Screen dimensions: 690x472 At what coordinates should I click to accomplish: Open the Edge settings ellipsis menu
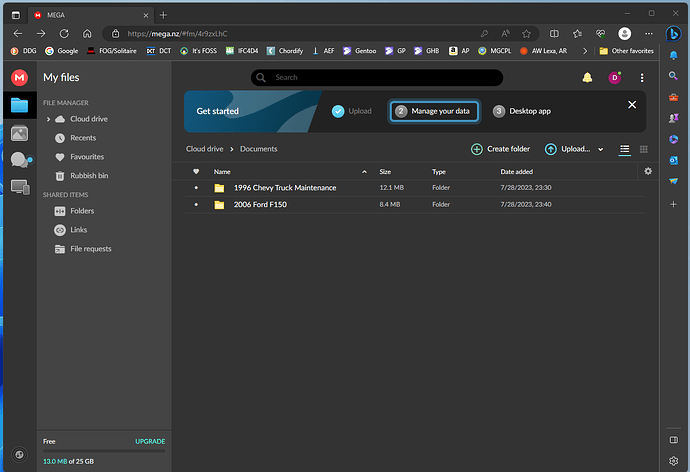click(649, 33)
